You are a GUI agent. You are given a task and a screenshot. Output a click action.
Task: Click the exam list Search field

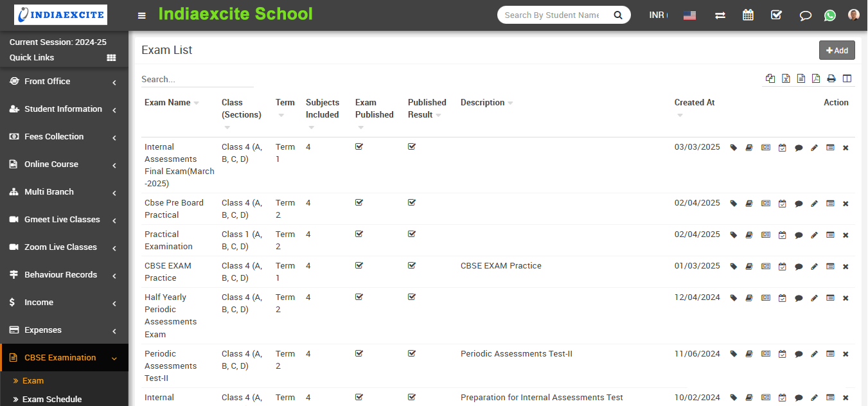tap(197, 80)
